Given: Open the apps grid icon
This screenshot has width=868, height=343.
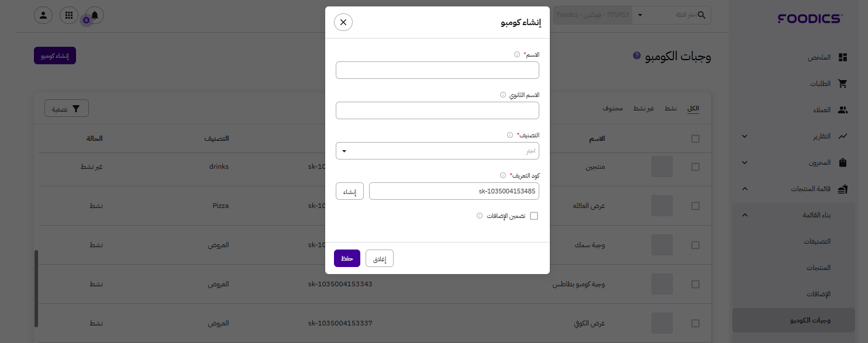Looking at the screenshot, I should coord(69,15).
